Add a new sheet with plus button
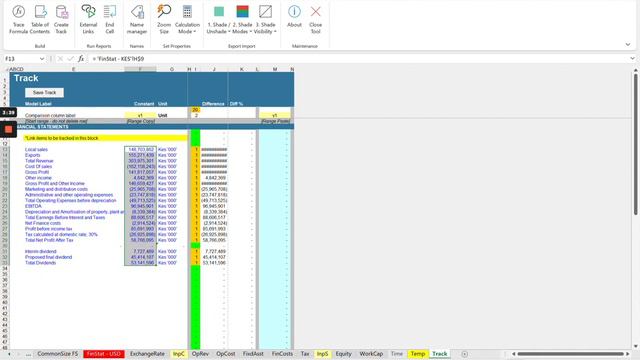The height and width of the screenshot is (360, 640). click(x=464, y=354)
